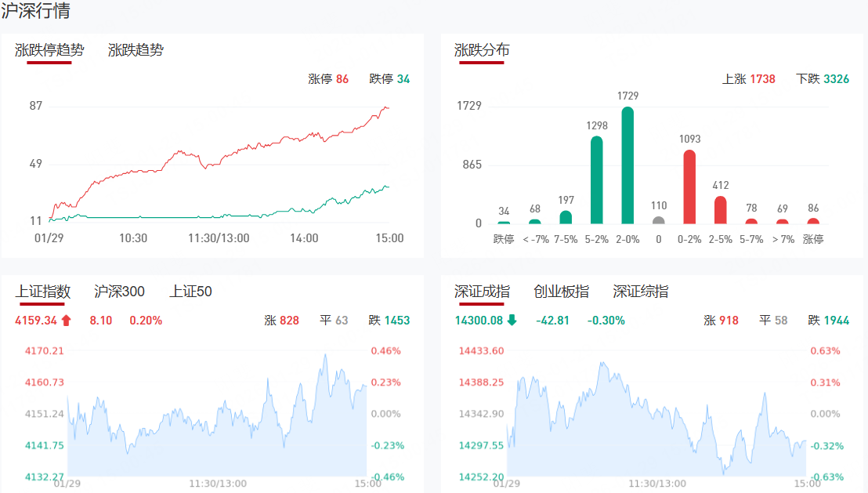Click the 跌停 34 legend label

pos(389,79)
